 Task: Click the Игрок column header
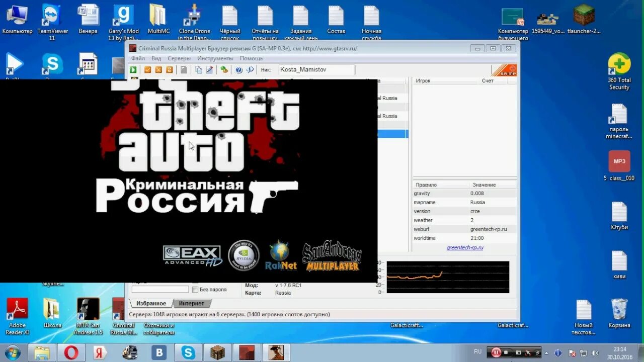[x=423, y=80]
